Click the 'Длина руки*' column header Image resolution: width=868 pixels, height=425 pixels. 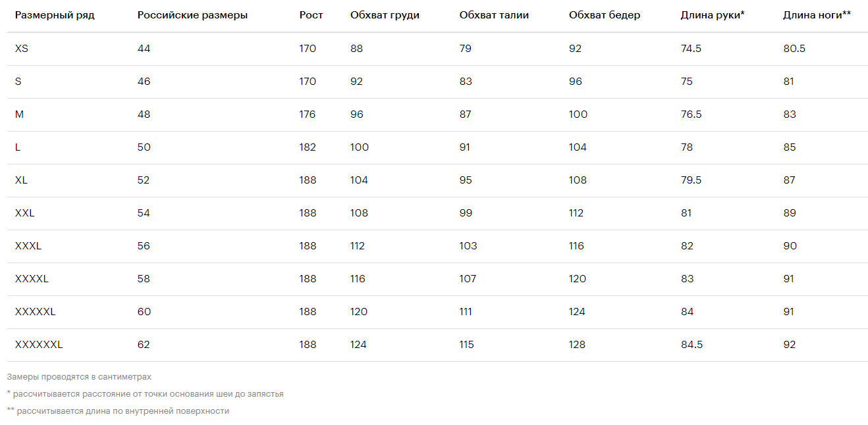[713, 15]
